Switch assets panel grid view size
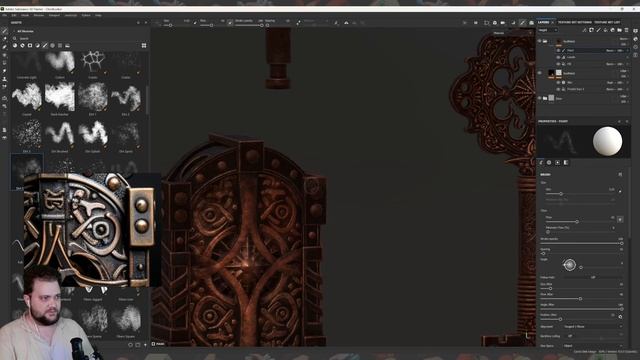 [144, 46]
